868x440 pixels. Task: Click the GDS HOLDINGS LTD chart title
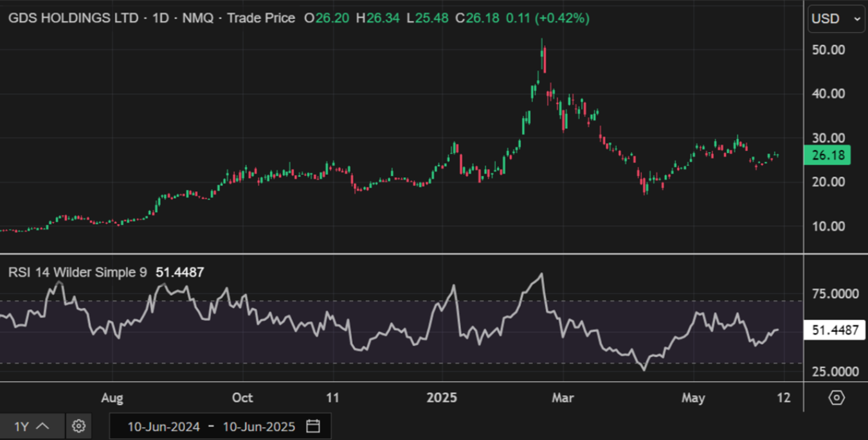73,19
